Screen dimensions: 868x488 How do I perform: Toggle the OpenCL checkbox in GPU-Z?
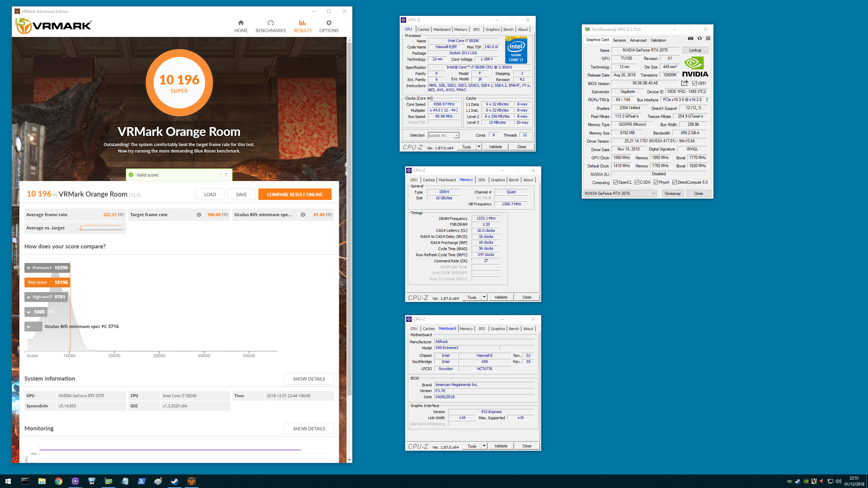pyautogui.click(x=615, y=182)
